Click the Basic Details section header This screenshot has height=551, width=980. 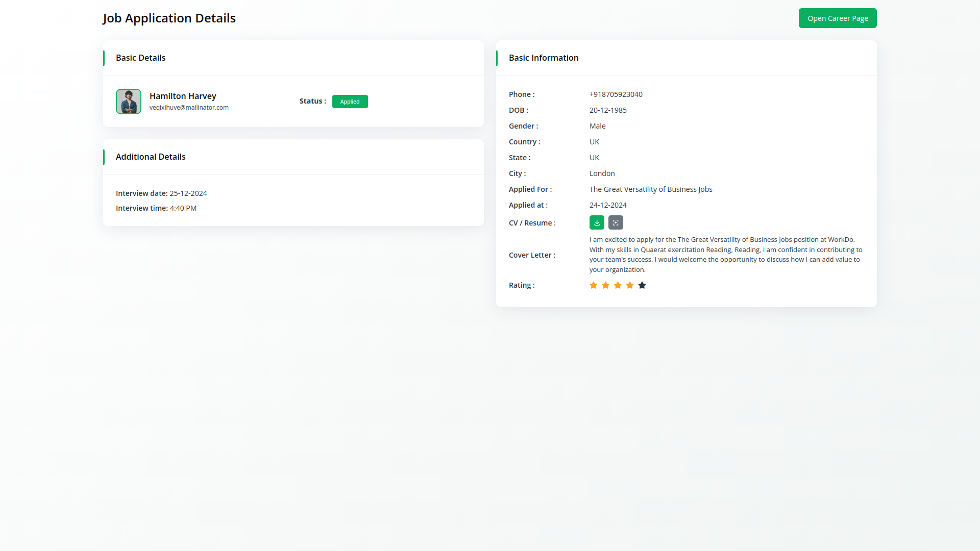[x=140, y=58]
